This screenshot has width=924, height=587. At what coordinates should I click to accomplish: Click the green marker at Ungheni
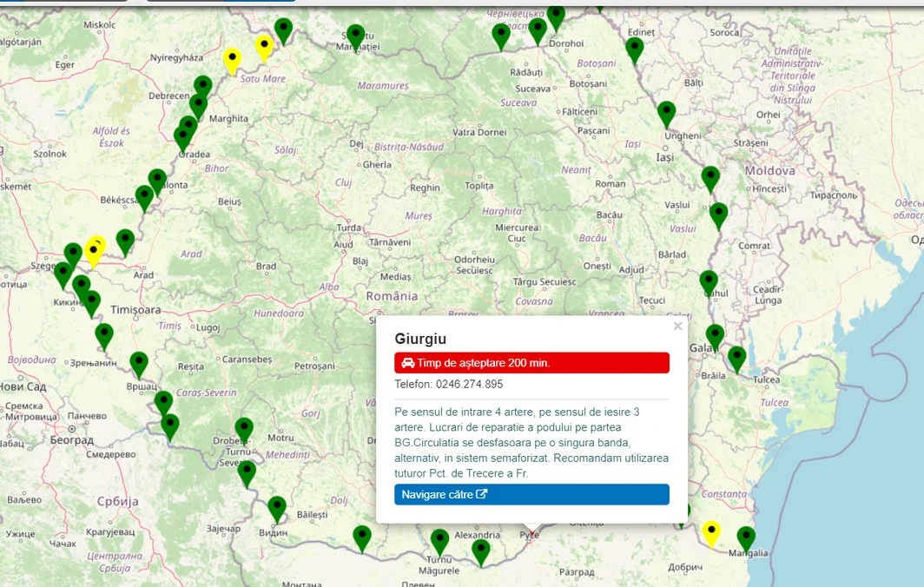coord(666,115)
